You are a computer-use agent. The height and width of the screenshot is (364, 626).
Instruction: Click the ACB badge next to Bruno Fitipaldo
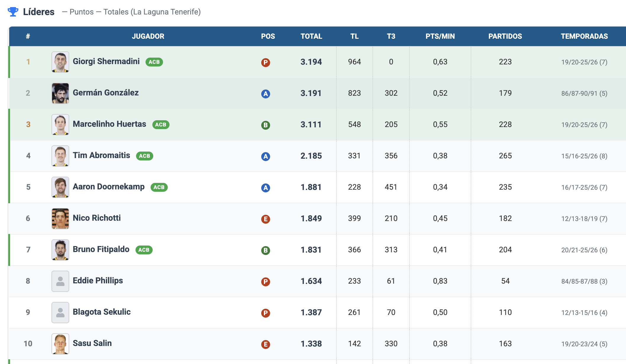[144, 250]
